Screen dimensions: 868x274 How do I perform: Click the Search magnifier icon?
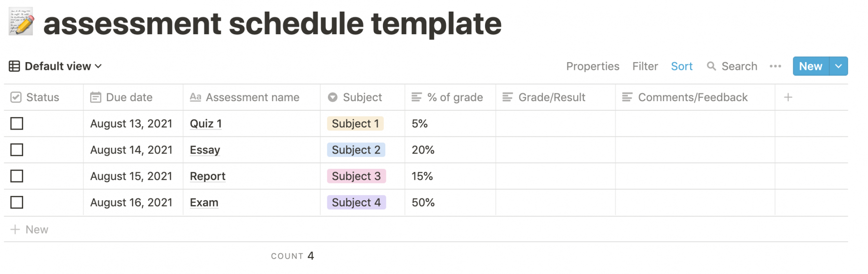click(711, 66)
